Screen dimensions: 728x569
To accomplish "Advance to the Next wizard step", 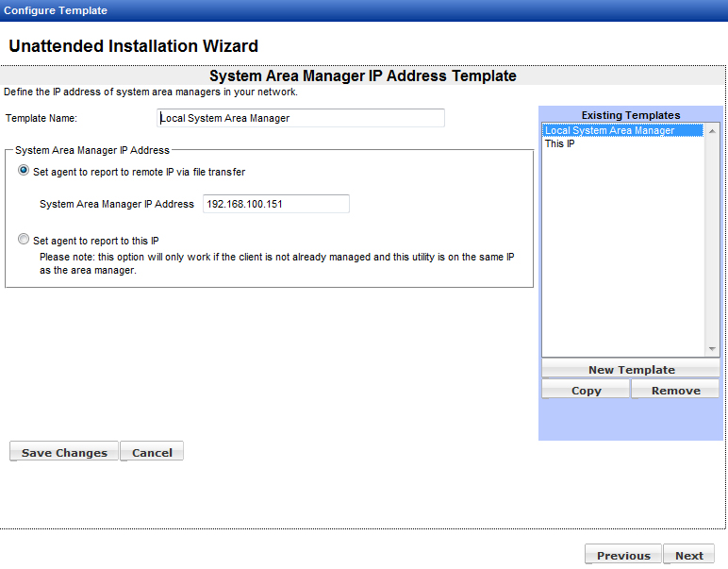I will tap(688, 556).
